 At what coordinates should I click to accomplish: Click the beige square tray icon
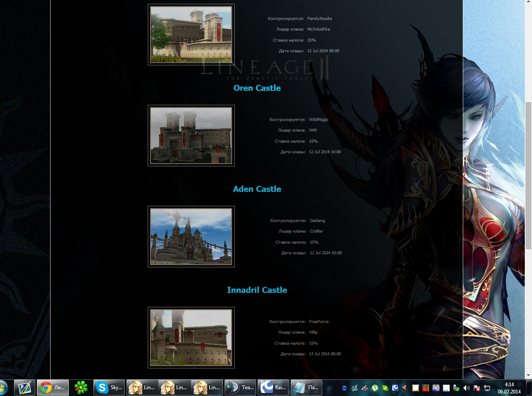(x=416, y=388)
